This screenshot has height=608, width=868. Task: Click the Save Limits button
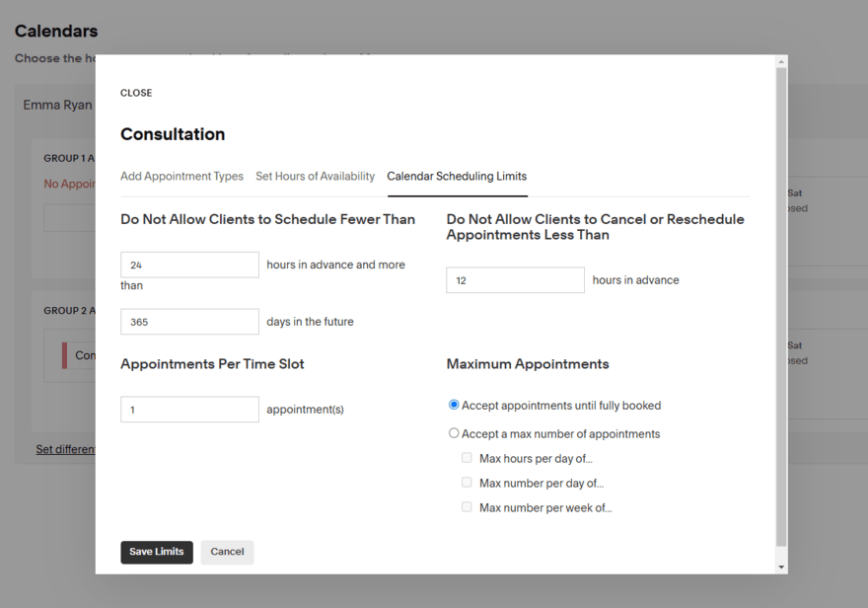156,552
